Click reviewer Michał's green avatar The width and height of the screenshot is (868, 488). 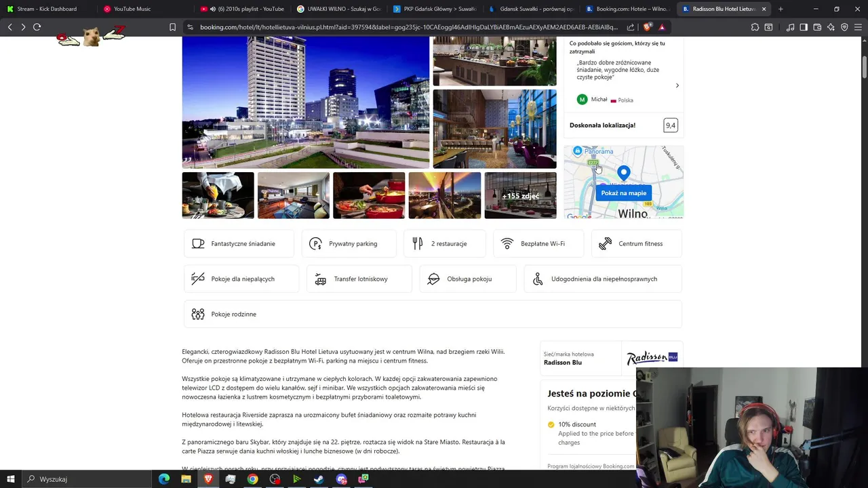[x=582, y=100]
